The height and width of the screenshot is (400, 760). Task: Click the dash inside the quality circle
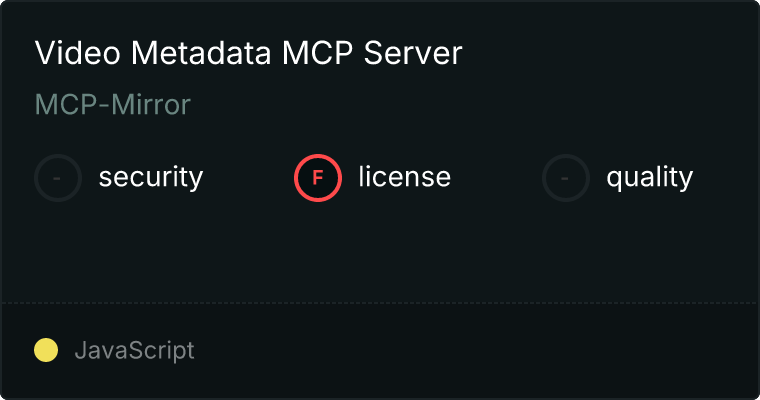566,178
